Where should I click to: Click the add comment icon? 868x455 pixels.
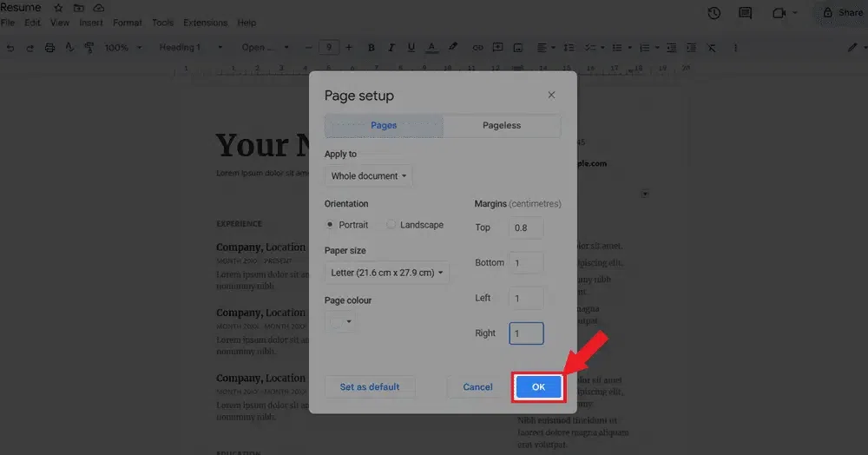[x=497, y=48]
